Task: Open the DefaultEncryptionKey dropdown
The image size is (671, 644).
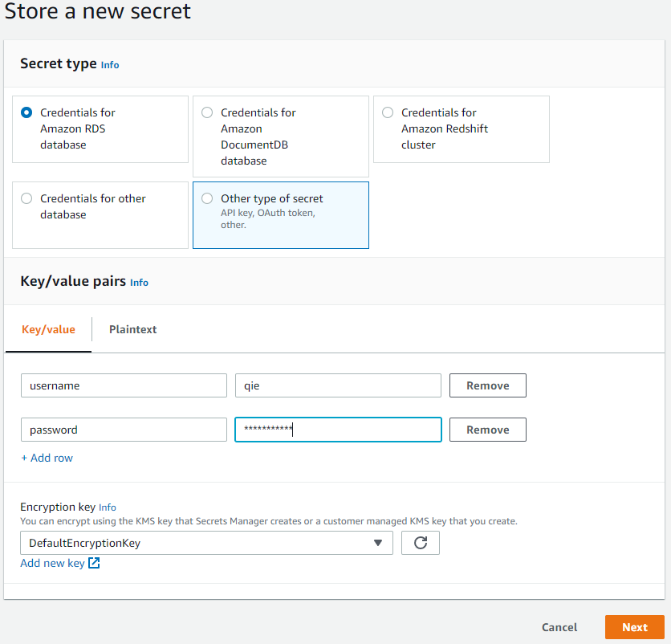Action: pos(206,543)
